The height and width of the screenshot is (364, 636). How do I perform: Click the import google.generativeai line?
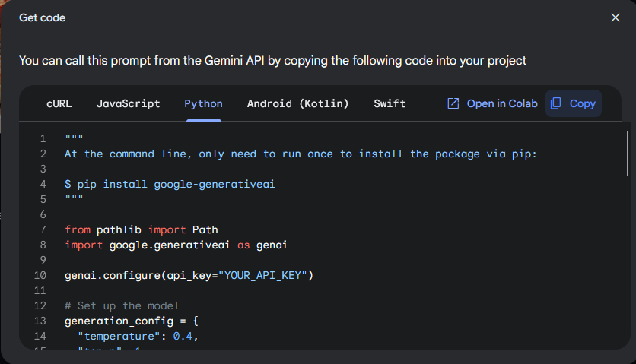pyautogui.click(x=176, y=245)
